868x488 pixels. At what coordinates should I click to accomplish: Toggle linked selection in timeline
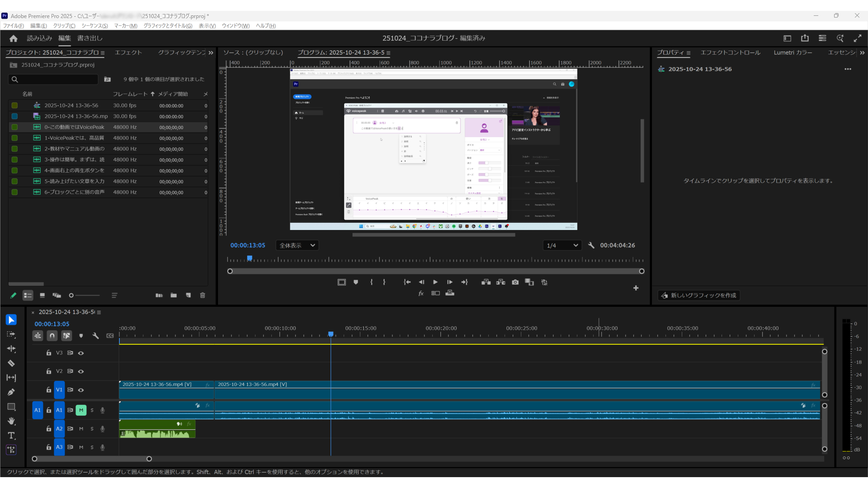pos(66,336)
